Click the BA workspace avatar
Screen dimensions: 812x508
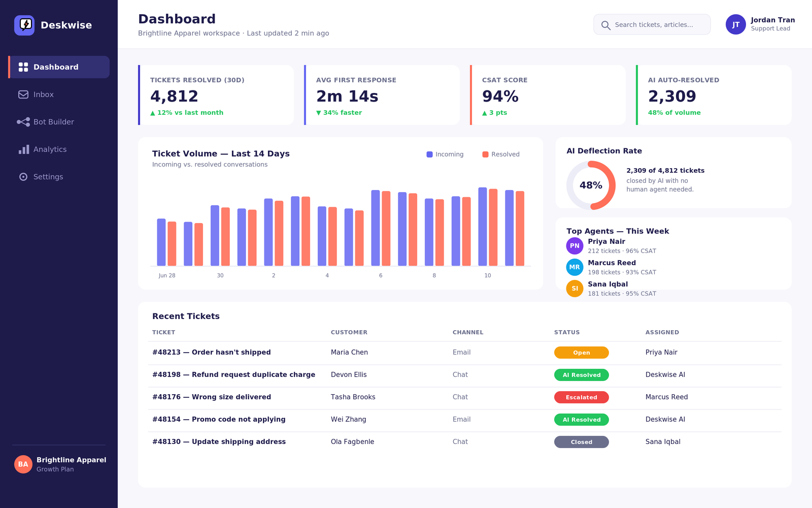point(23,464)
